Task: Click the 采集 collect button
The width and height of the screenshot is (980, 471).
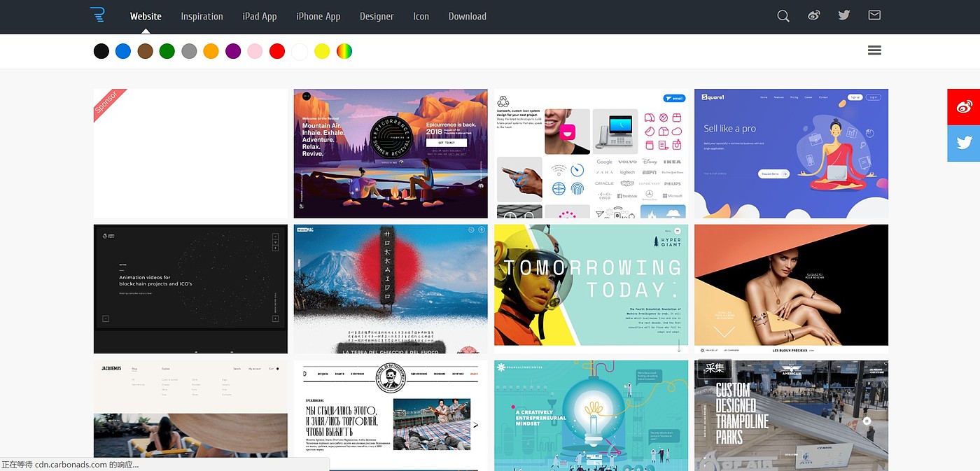Action: [714, 368]
